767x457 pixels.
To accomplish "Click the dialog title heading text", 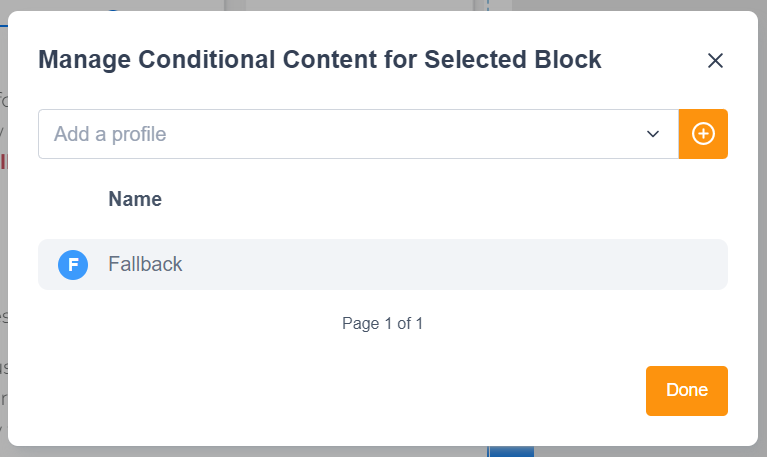I will point(320,60).
